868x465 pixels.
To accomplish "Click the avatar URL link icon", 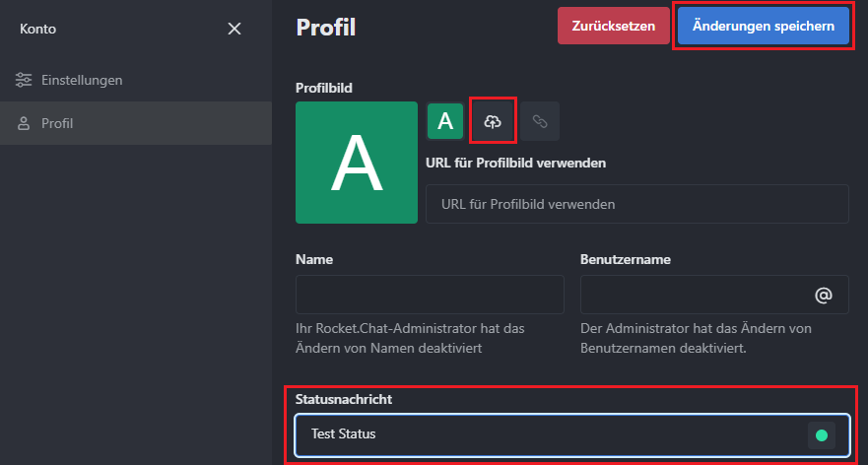I will tap(539, 120).
